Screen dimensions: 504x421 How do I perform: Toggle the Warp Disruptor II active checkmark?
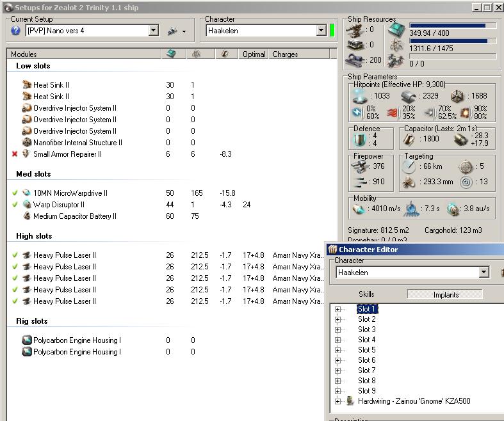[x=15, y=205]
